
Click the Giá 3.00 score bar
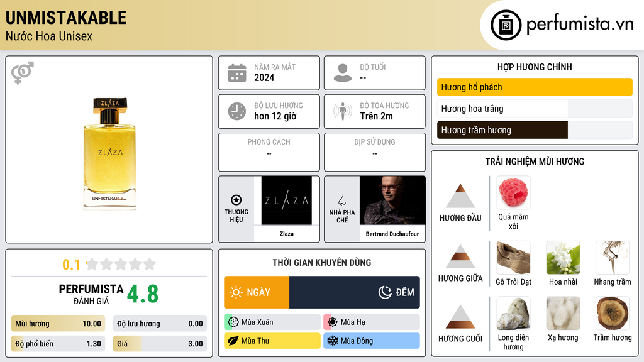tap(160, 344)
